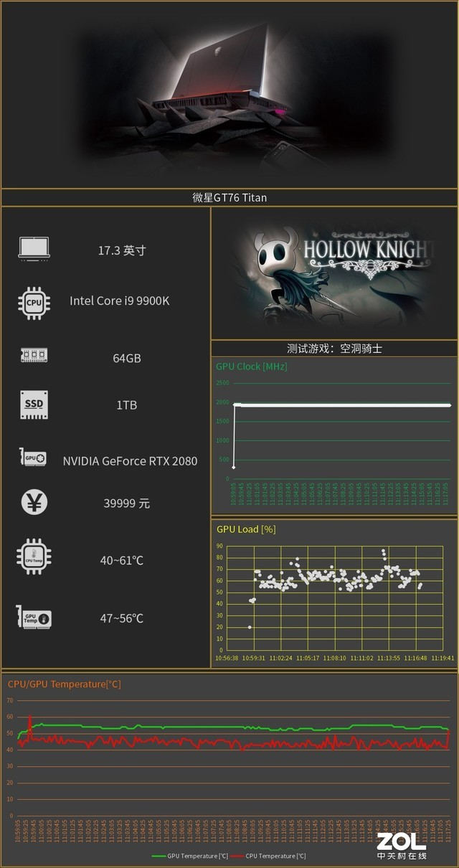Click the 11:02:24 time label
The height and width of the screenshot is (868, 459).
(x=280, y=657)
